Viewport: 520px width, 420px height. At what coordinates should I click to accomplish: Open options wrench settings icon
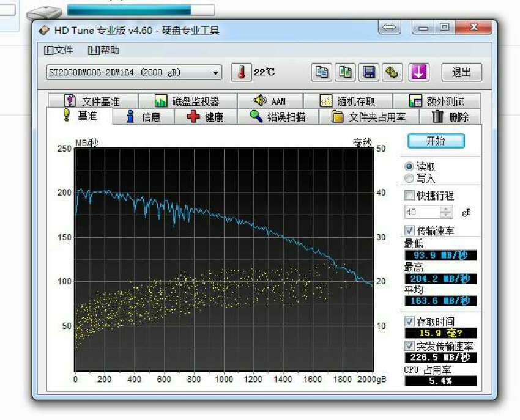point(392,72)
